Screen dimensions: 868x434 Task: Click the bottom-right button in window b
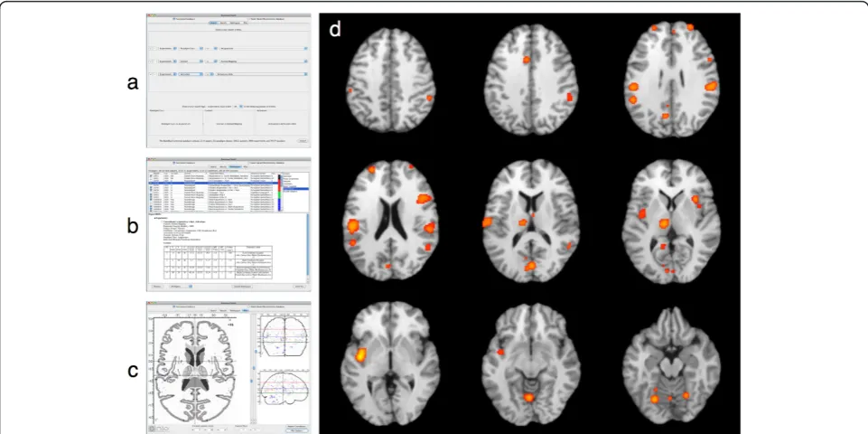pos(299,287)
